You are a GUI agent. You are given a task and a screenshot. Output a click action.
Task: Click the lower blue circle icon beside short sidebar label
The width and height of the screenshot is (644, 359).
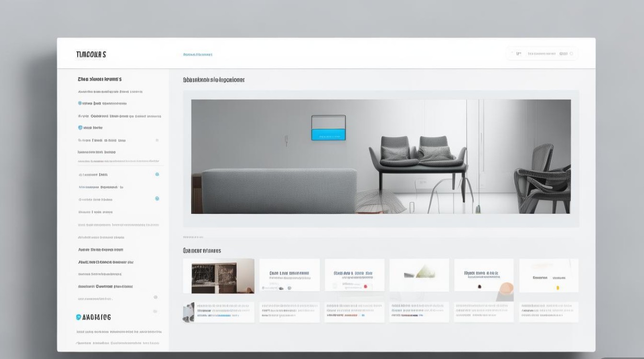(80, 128)
